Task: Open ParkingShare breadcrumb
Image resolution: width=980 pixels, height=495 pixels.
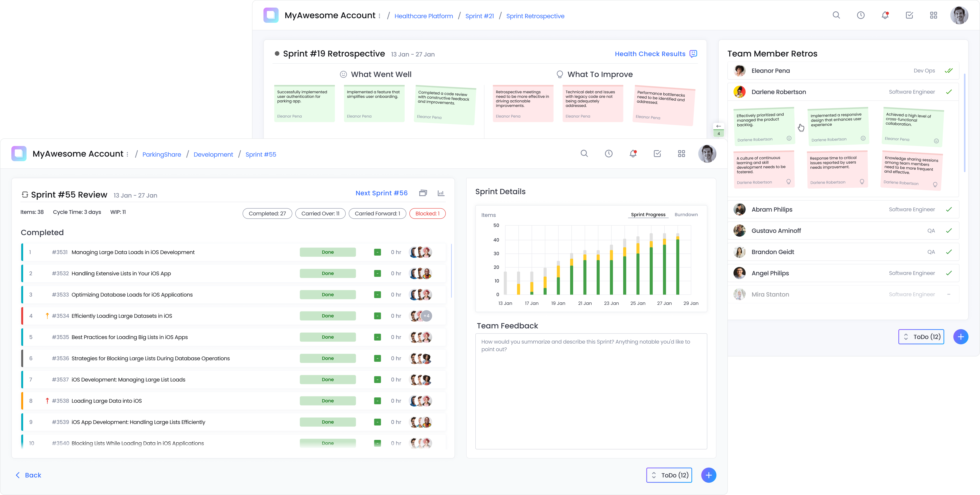Action: pyautogui.click(x=162, y=154)
